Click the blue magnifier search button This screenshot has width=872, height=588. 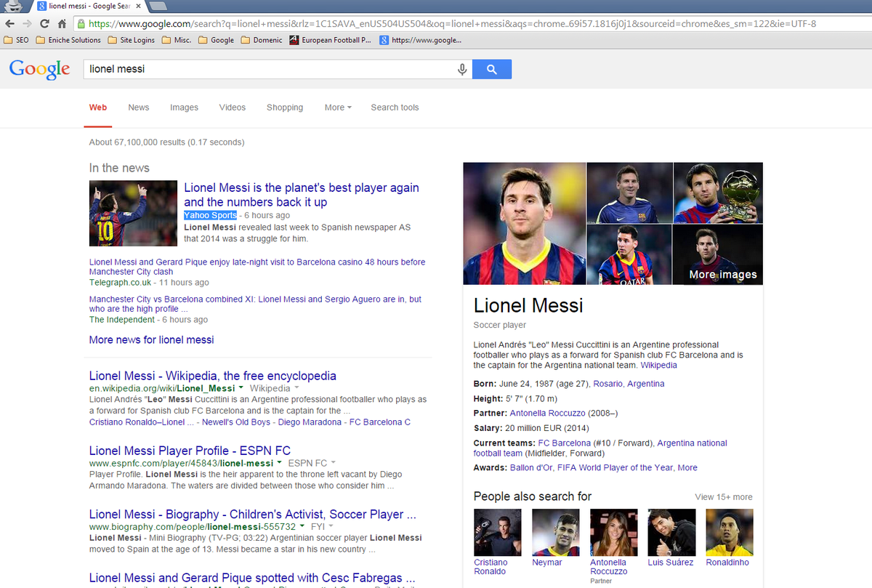[x=492, y=69]
